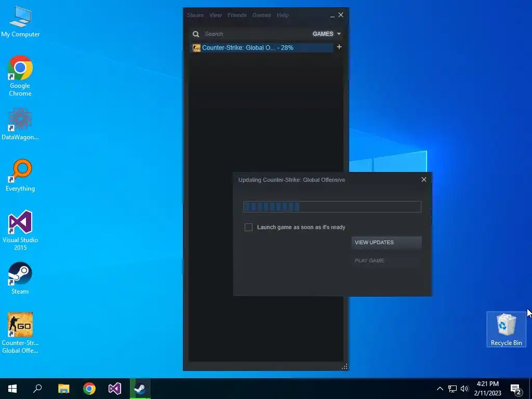Open Everything search desktop shortcut
The height and width of the screenshot is (399, 532).
tap(20, 176)
